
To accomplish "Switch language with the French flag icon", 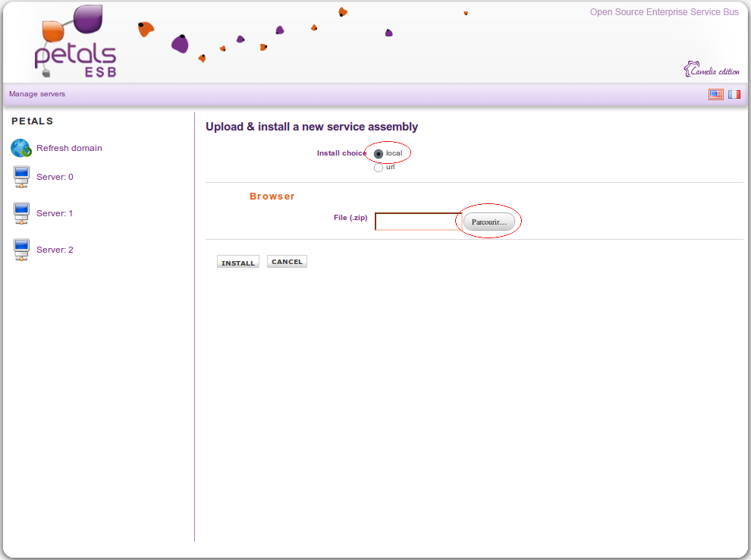I will [734, 94].
